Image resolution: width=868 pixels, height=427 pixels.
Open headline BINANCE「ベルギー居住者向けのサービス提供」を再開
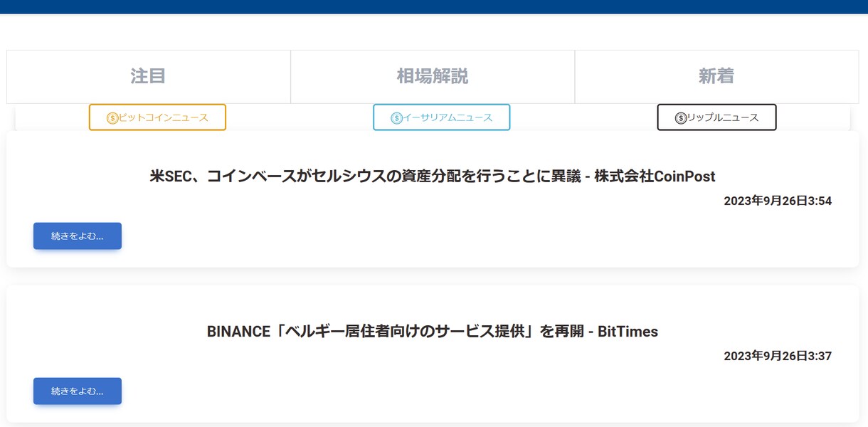tap(433, 332)
